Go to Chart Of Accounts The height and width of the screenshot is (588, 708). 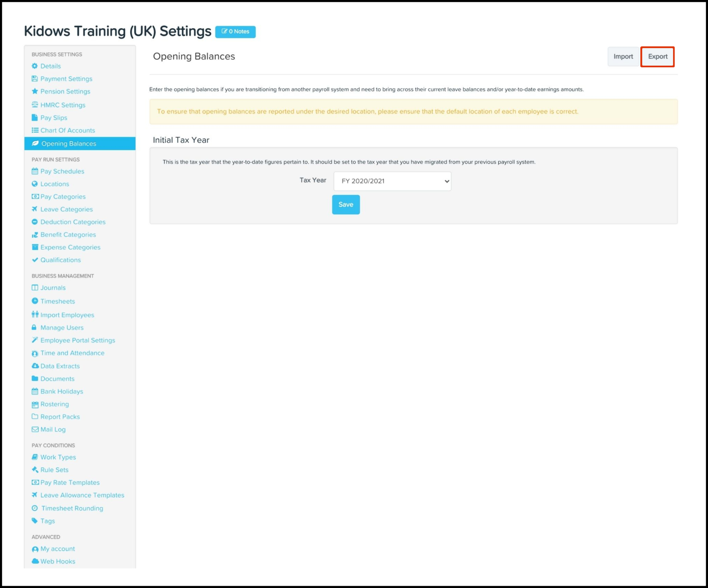[68, 130]
